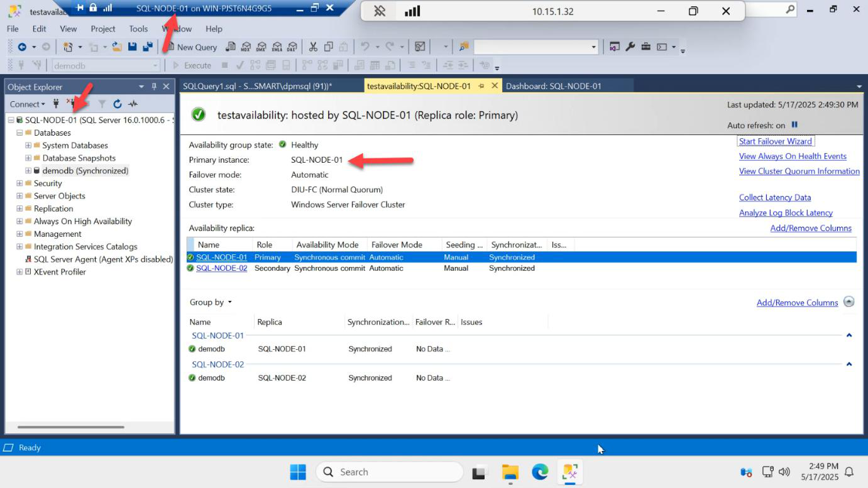Close the Object Explorer panel

point(166,87)
